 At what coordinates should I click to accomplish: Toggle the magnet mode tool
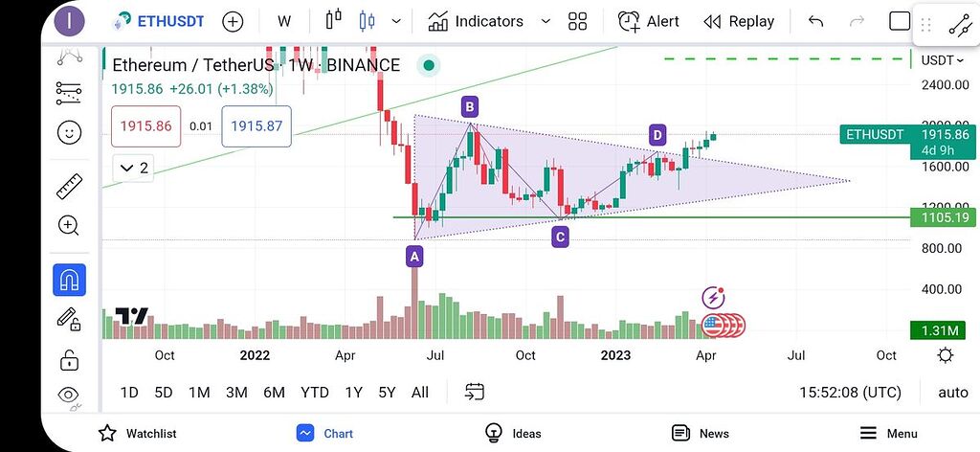[69, 280]
